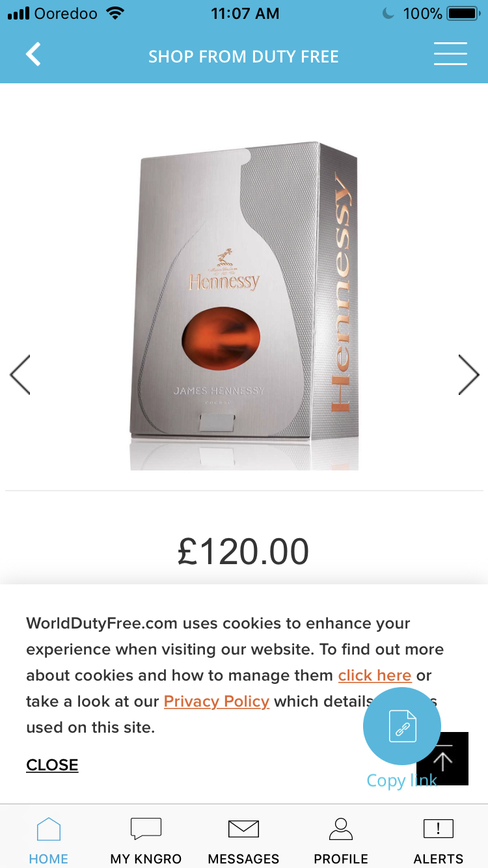This screenshot has width=488, height=868.
Task: Tap the Hennessy gift box image
Action: coord(244,306)
